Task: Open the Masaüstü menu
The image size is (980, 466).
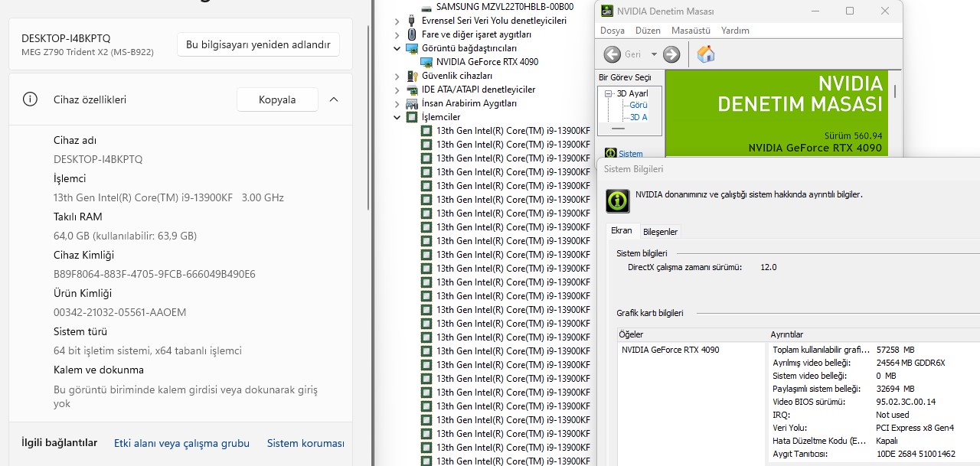Action: pyautogui.click(x=690, y=31)
